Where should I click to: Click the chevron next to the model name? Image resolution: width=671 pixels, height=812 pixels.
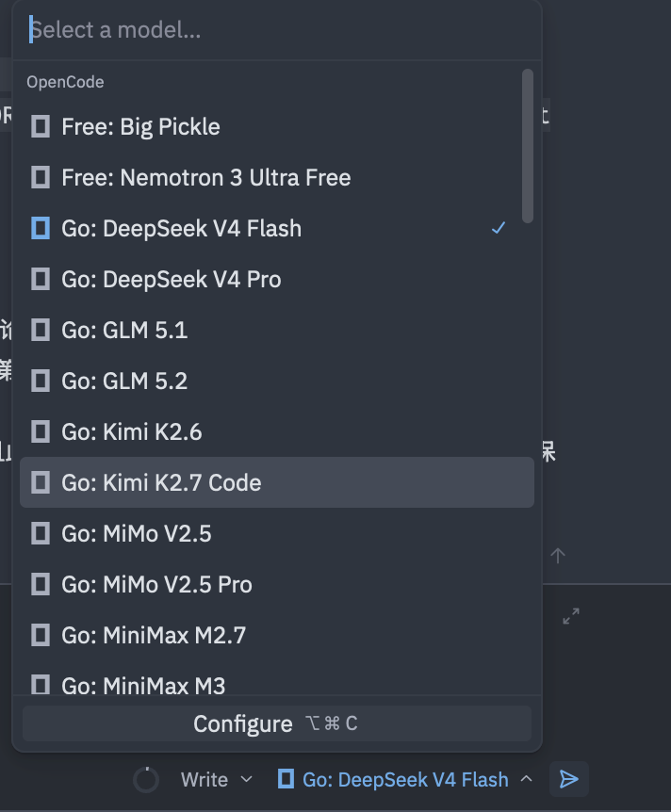coord(527,779)
